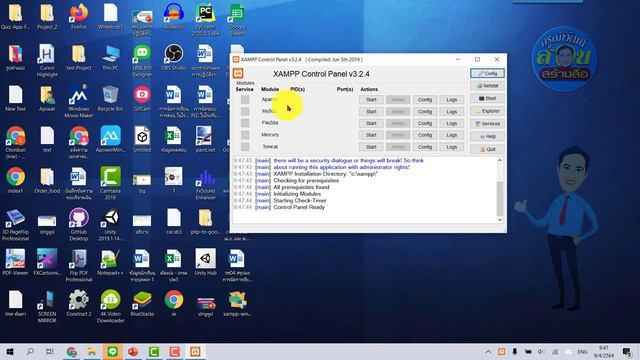Select the GitHub Desktop shortcut

tap(79, 224)
